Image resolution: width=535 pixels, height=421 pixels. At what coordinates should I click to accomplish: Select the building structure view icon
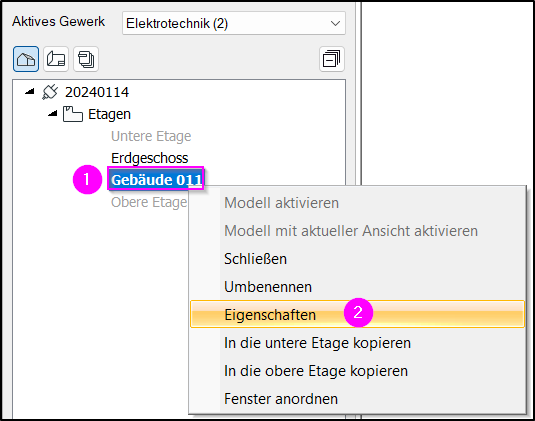[x=26, y=59]
